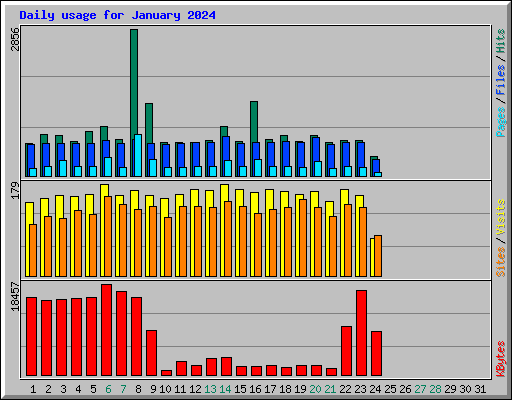
Task: Click day label 23 on the x-axis
Action: [x=360, y=389]
